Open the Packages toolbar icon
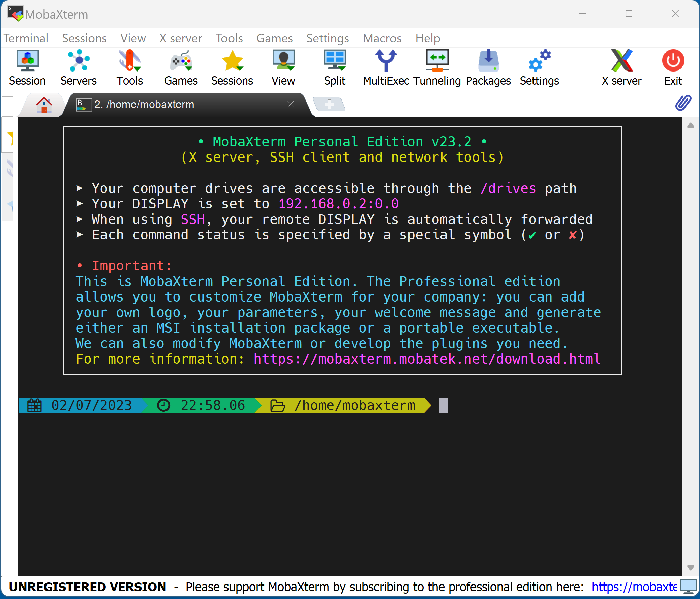 click(488, 67)
